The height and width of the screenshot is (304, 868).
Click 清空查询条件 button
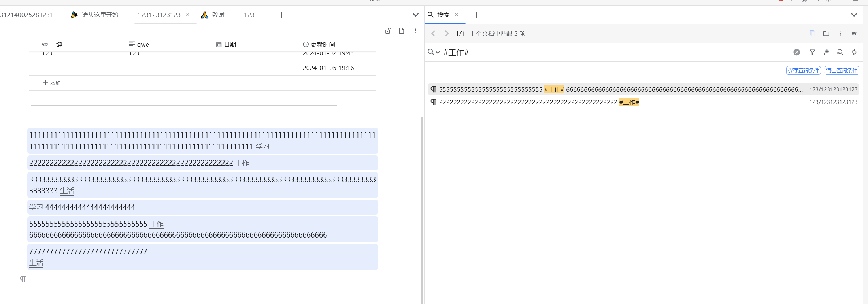click(x=842, y=70)
